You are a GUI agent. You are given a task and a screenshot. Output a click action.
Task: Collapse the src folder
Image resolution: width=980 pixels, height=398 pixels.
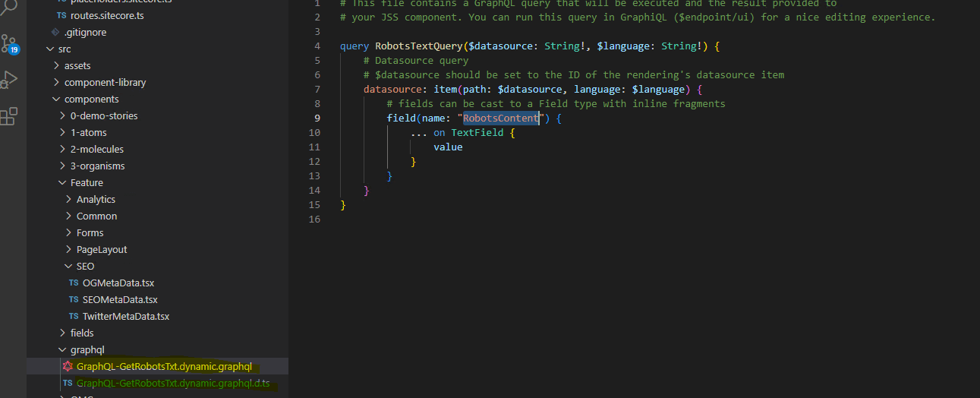50,49
